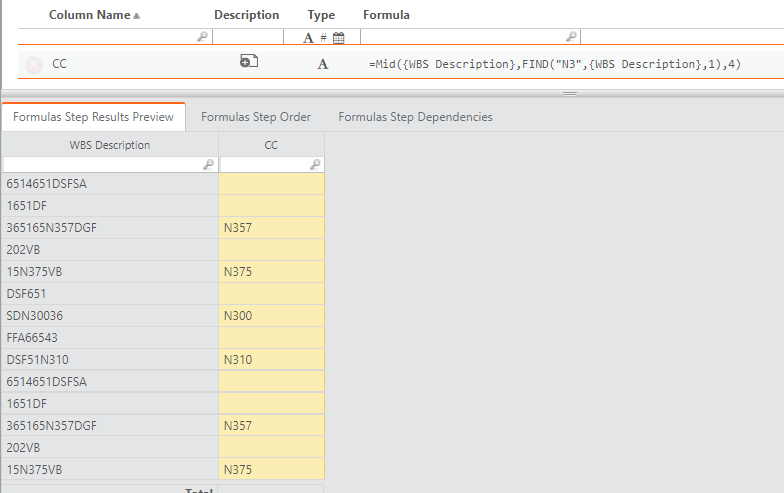Select the calendar date type filter icon
This screenshot has width=784, height=493.
(x=338, y=37)
